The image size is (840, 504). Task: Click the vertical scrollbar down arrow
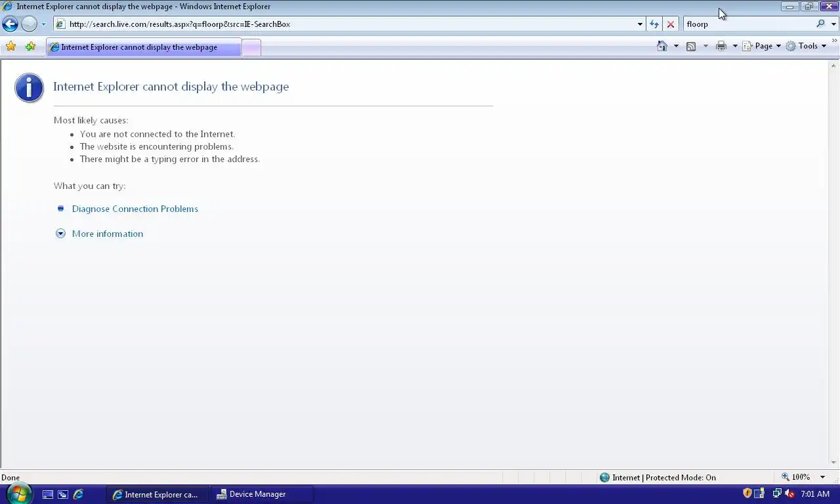click(x=834, y=463)
